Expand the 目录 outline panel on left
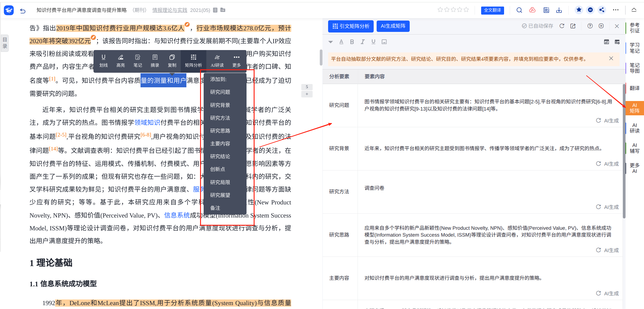The width and height of the screenshot is (644, 309). pos(5,43)
